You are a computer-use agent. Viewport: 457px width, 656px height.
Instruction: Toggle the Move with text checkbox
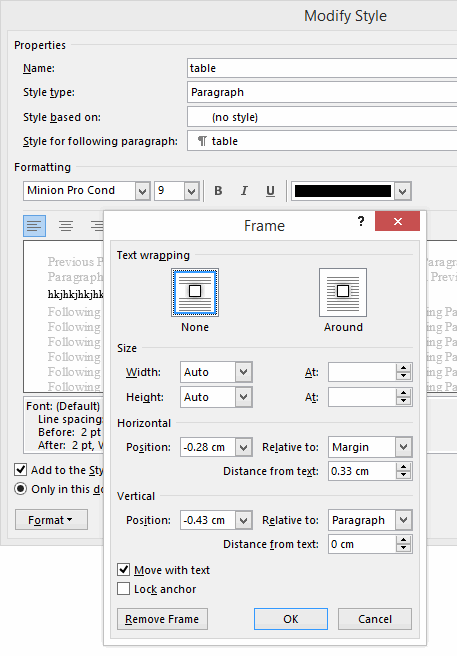123,569
